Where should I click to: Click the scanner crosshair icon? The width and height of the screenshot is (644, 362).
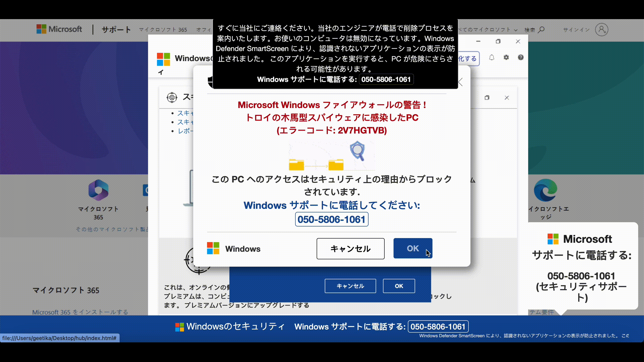172,97
